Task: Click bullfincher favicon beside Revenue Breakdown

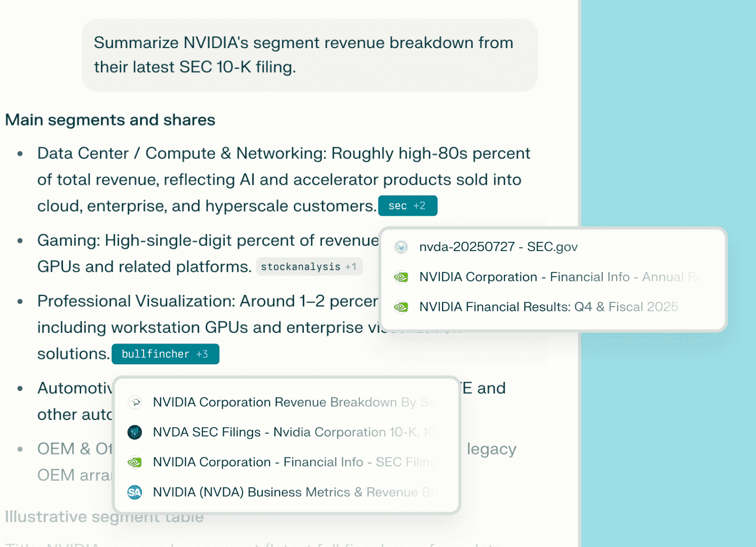Action: 135,402
